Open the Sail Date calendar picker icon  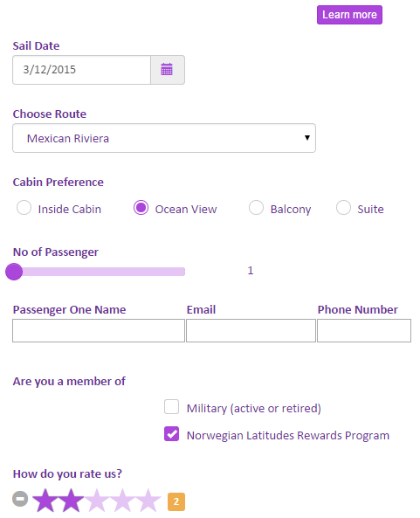[x=167, y=70]
